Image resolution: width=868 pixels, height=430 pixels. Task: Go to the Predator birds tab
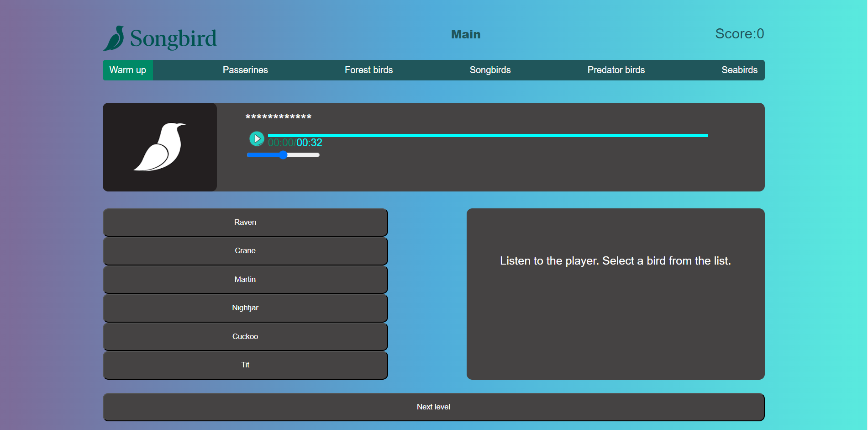(x=616, y=70)
